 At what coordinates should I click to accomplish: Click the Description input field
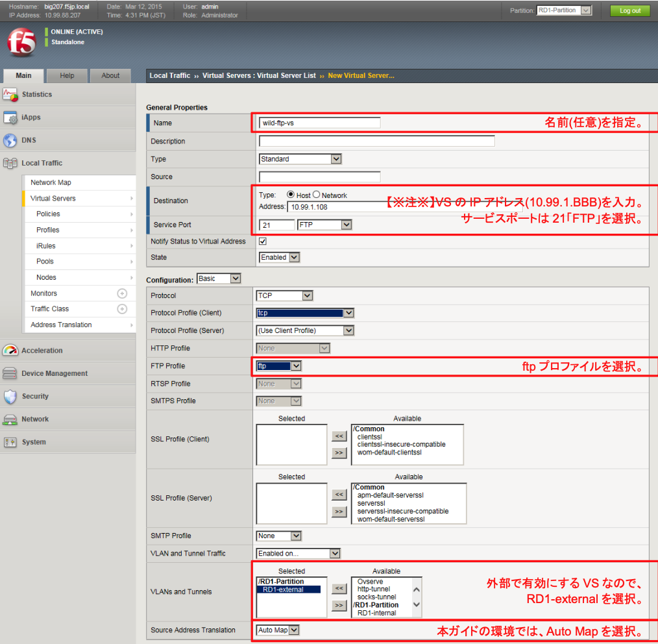377,141
